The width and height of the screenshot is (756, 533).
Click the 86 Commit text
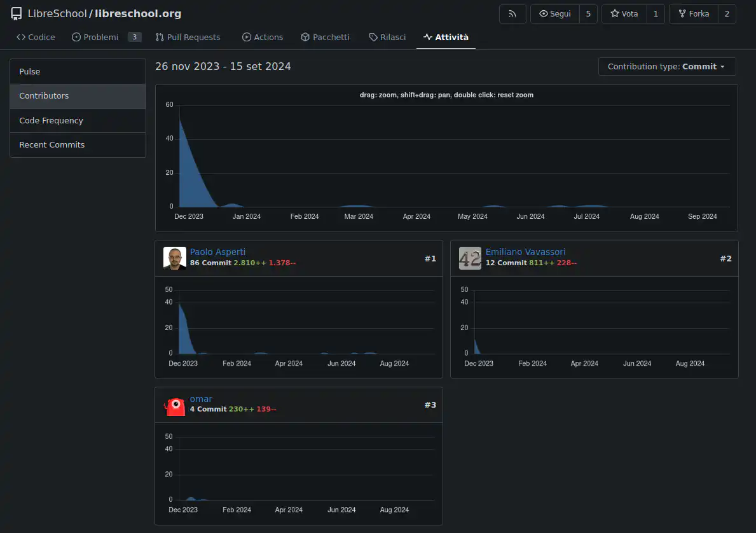[x=210, y=263]
